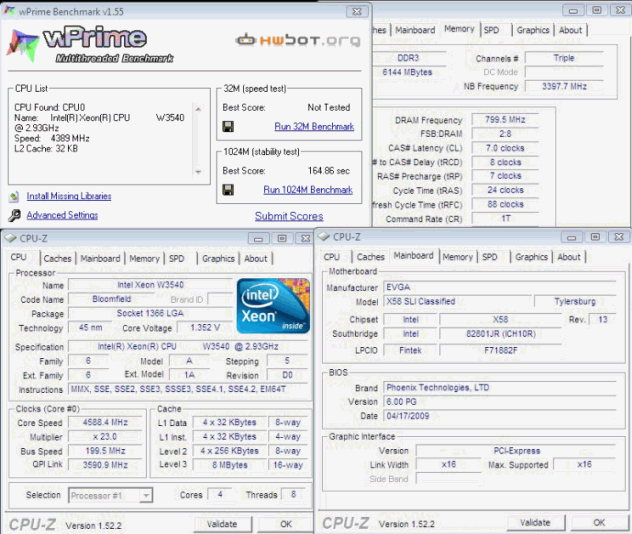632x534 pixels.
Task: Select SPD tab in right Mainboard CPU-Z window
Action: click(490, 257)
